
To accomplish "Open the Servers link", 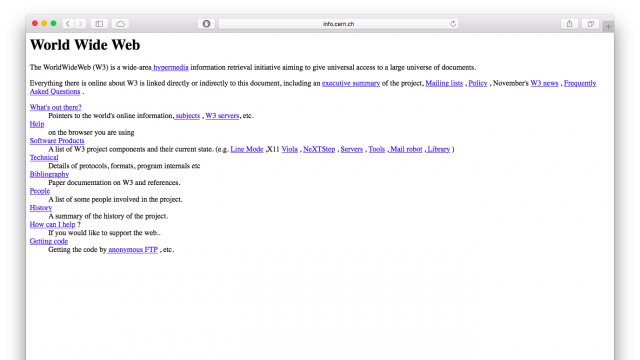I will coord(351,149).
